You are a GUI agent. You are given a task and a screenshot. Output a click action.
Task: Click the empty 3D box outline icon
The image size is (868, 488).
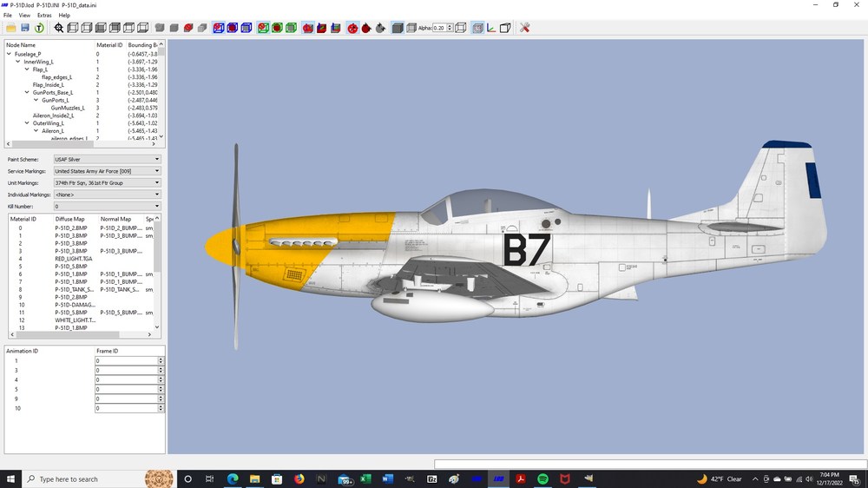[505, 28]
